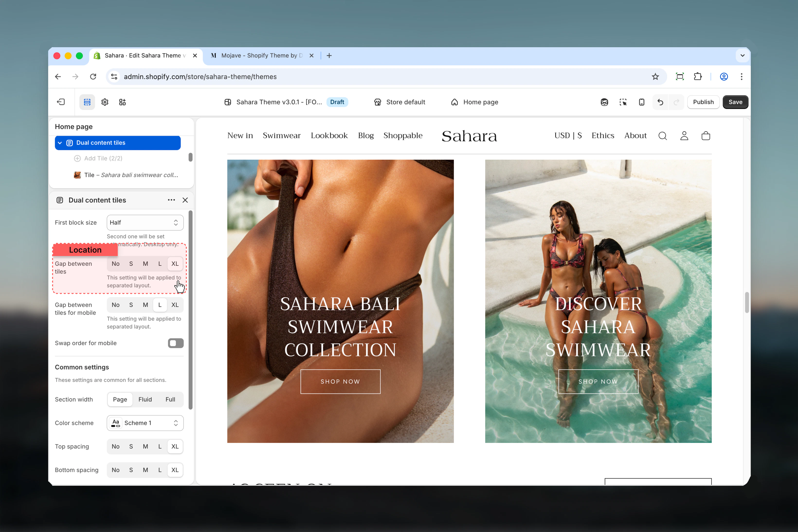This screenshot has width=798, height=532.
Task: Close the Mojave Shopify Theme browser tab
Action: [311, 56]
